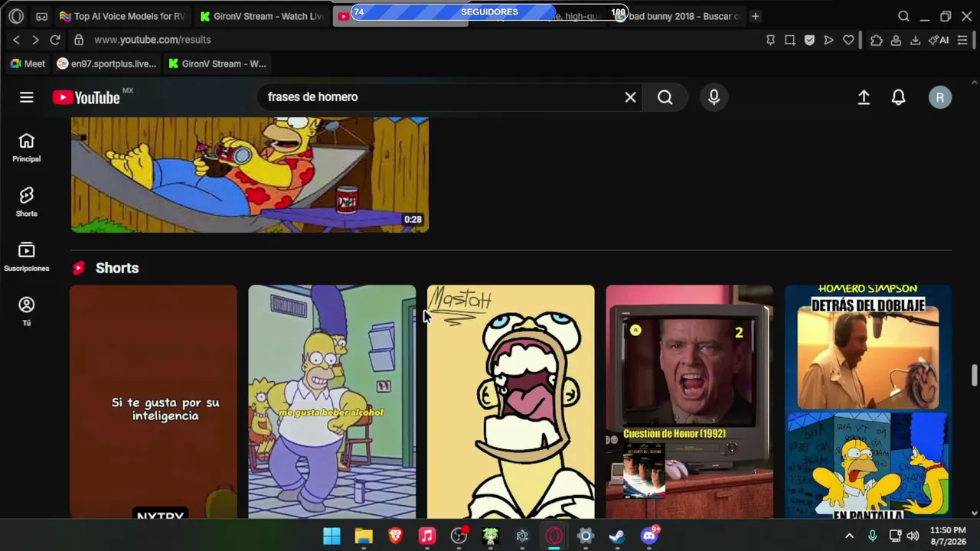Screen dimensions: 980x551
Task: Click the address bar URL www.youtube.com/results
Action: point(152,40)
